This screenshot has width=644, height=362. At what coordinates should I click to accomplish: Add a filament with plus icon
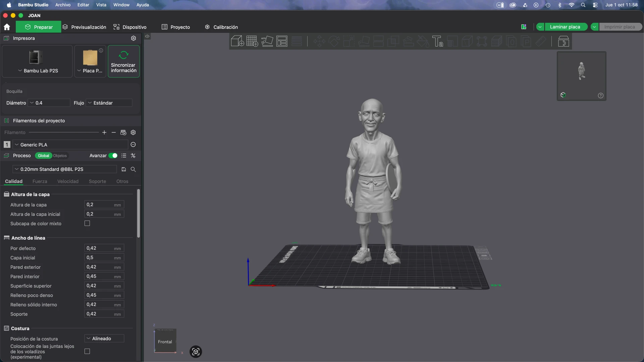tap(104, 132)
